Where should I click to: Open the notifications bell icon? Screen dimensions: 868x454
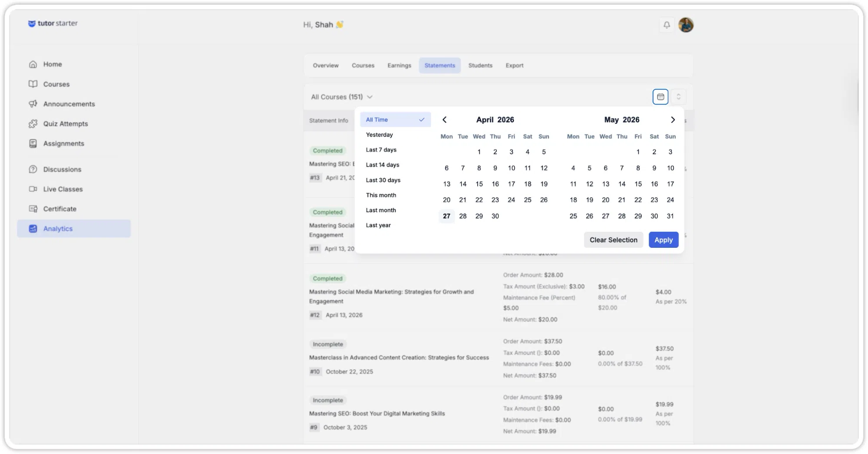(667, 25)
